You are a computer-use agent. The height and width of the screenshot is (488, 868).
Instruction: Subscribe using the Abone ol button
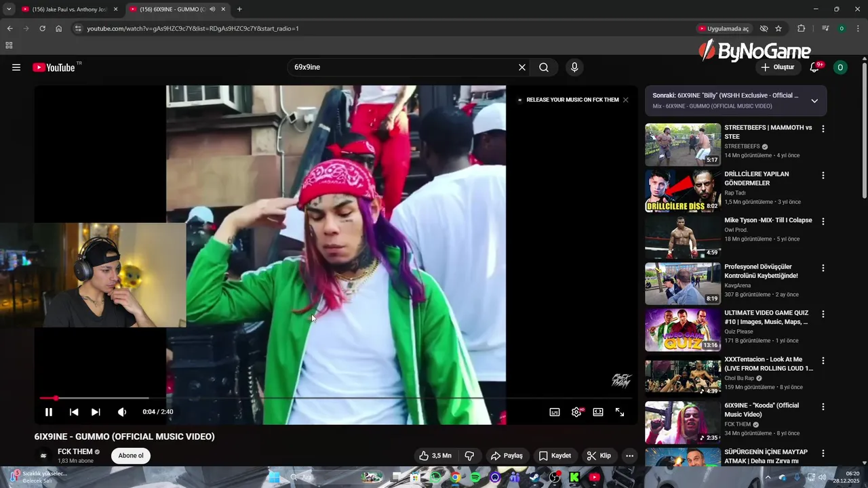(131, 455)
